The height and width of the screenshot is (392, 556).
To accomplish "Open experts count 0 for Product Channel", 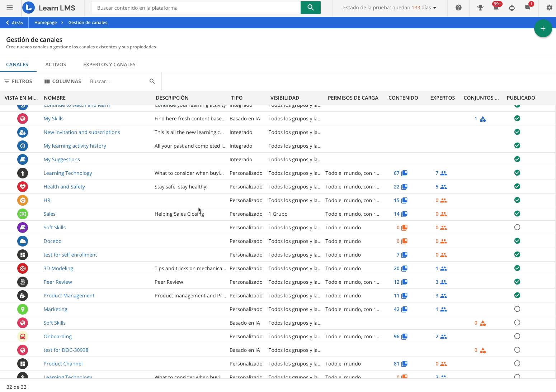I will (441, 364).
